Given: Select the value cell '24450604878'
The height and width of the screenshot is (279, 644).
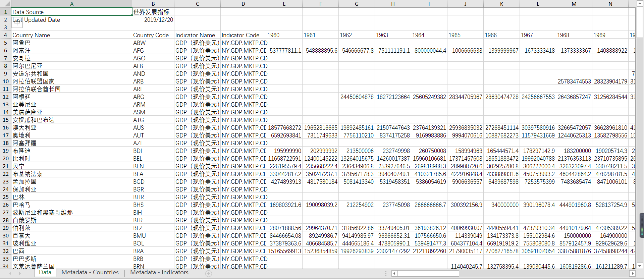Looking at the screenshot, I should point(357,97).
